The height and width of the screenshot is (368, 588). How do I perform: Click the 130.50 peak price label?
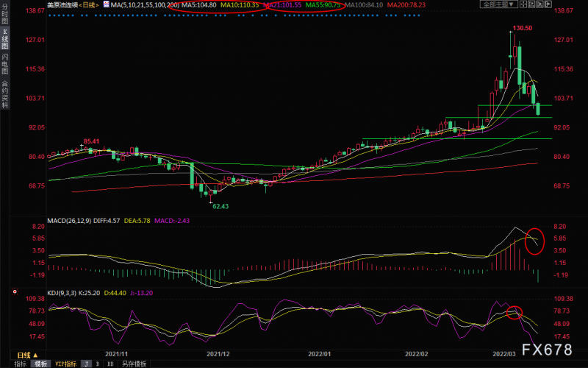[523, 27]
